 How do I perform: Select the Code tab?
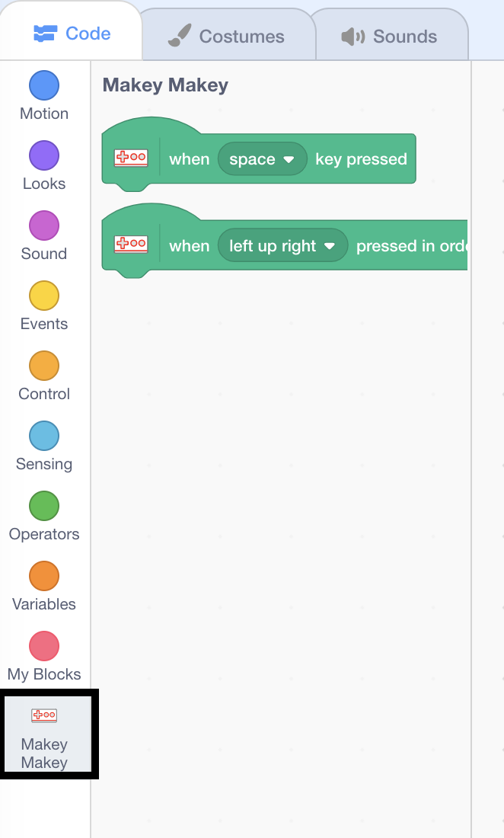coord(72,34)
